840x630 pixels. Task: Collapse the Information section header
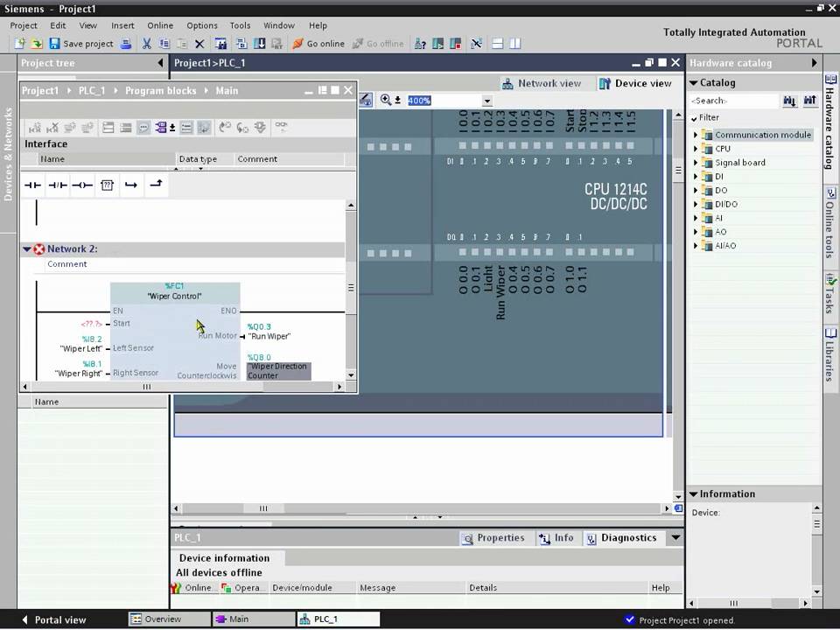click(x=693, y=493)
